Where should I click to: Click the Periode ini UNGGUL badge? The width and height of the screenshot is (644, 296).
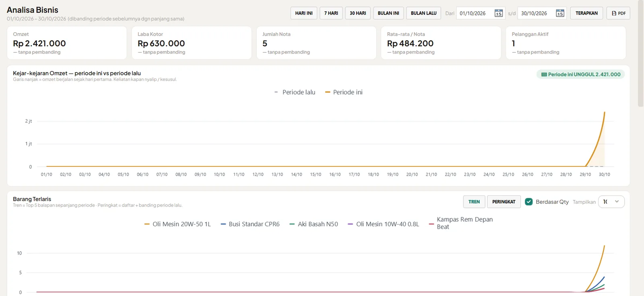pyautogui.click(x=580, y=75)
